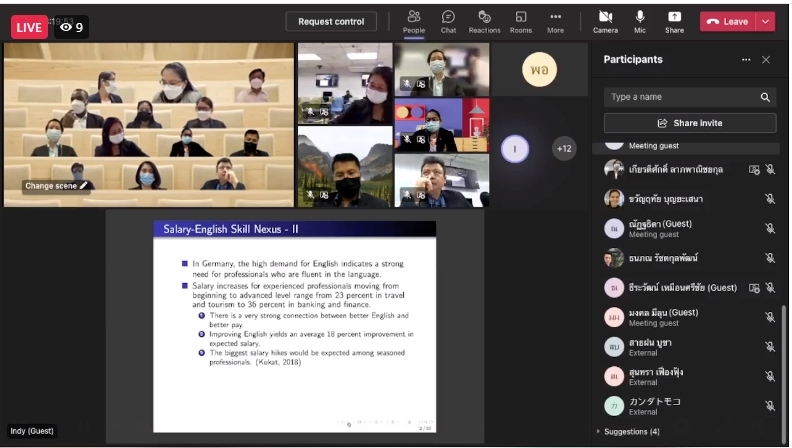This screenshot has width=792, height=448.
Task: Open the Chat panel
Action: click(x=448, y=22)
